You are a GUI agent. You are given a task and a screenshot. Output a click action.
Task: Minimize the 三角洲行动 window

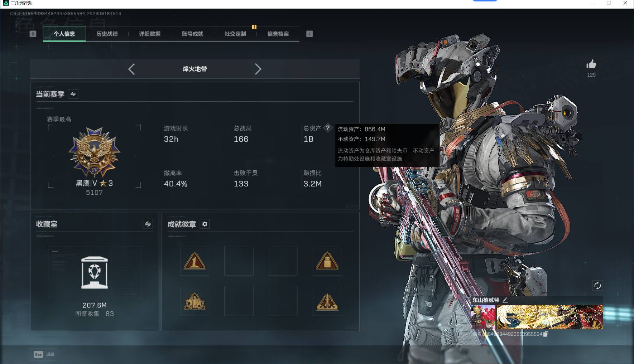(593, 3)
